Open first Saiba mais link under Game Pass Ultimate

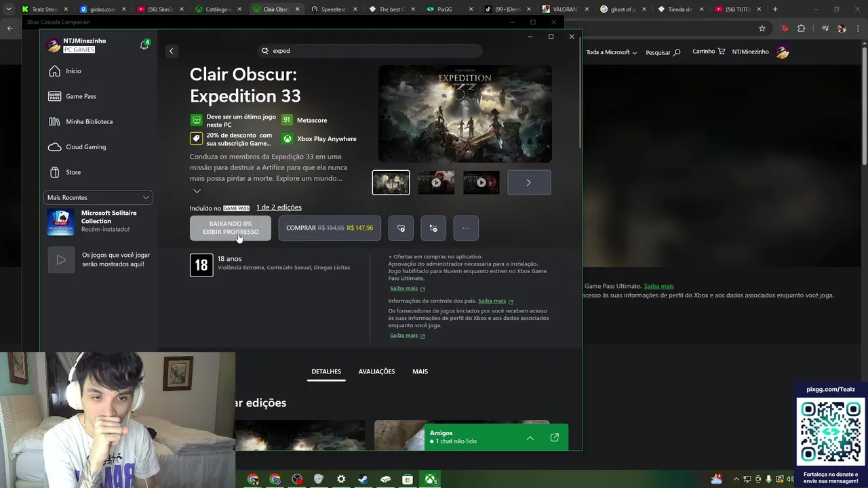point(404,289)
